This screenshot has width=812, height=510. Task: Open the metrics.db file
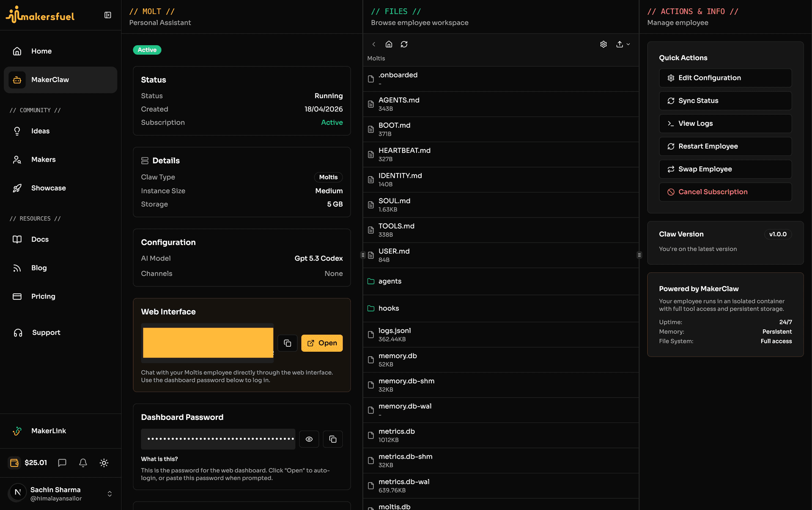(x=501, y=436)
